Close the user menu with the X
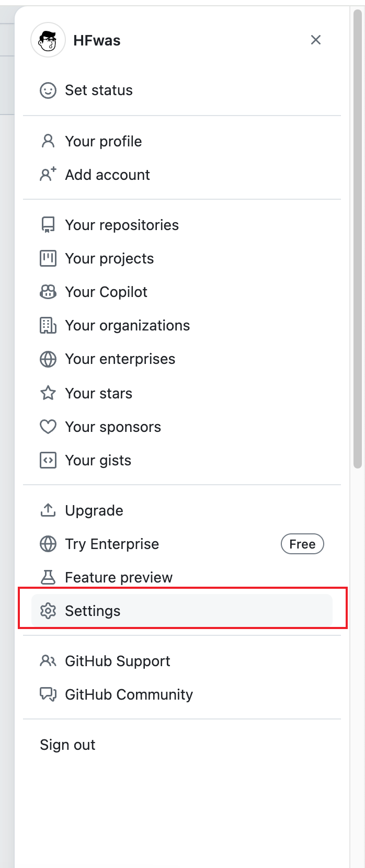The height and width of the screenshot is (868, 365). click(x=316, y=40)
